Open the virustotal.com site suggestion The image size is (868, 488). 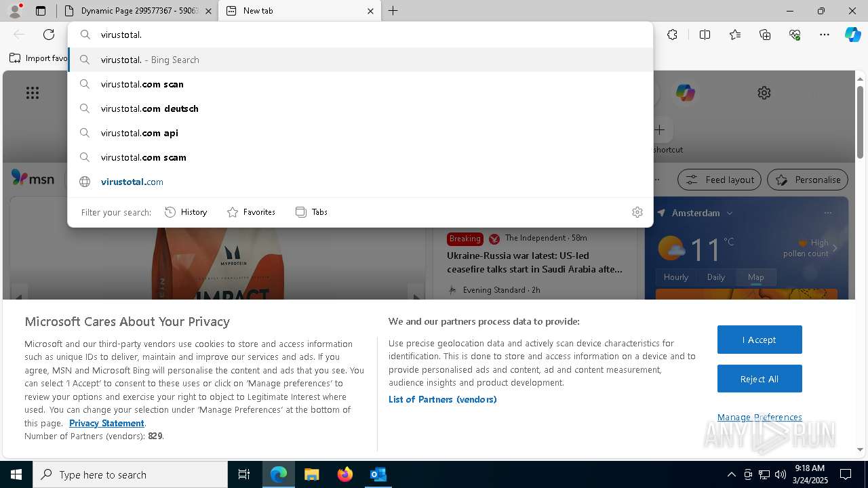(x=360, y=182)
